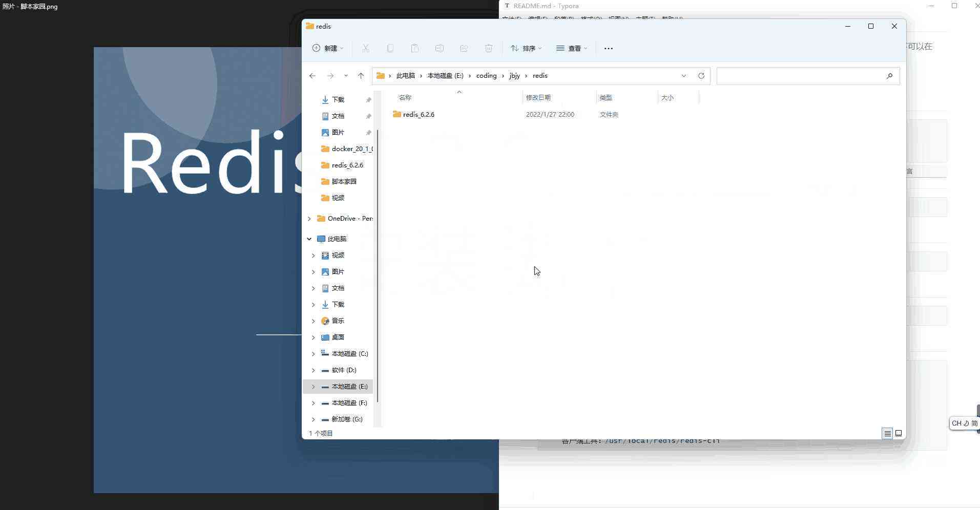Select 桌面 under 此电脑
Screen dimensions: 980x510
(338, 337)
